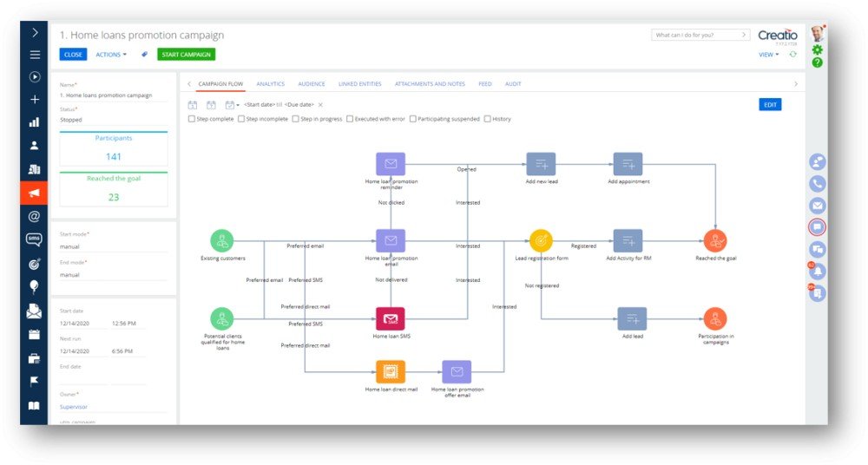Select the Home loan direct mail node

tap(391, 372)
